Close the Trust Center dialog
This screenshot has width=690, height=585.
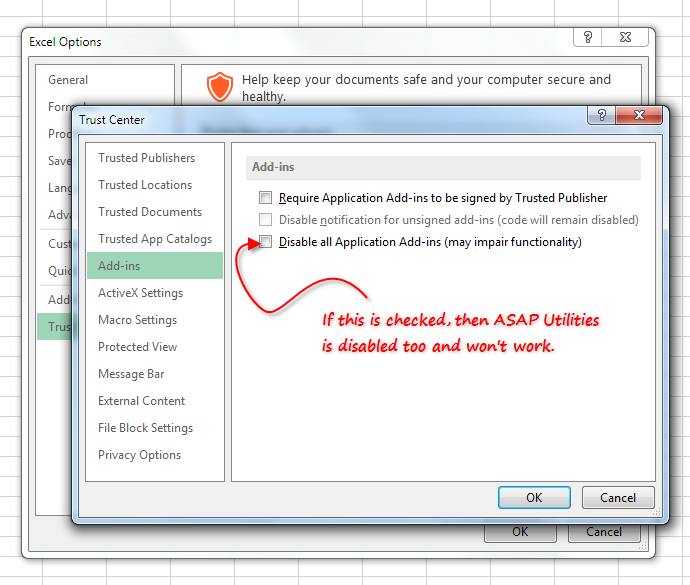[x=639, y=115]
